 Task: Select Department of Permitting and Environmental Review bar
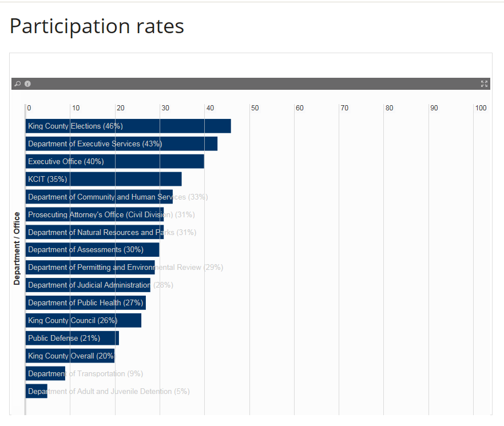[90, 267]
